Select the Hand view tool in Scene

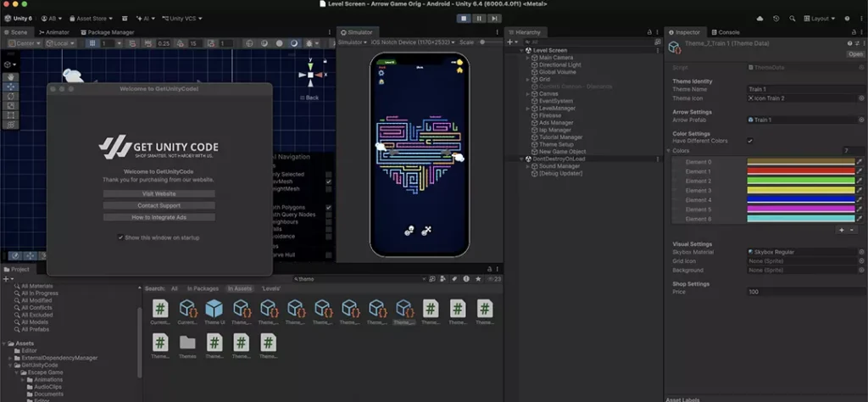11,77
